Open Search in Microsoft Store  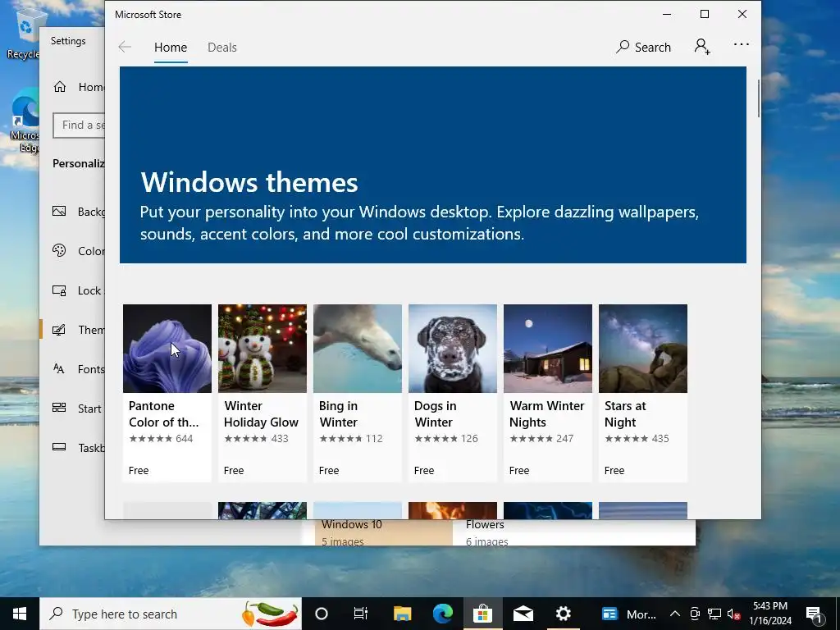coord(643,47)
